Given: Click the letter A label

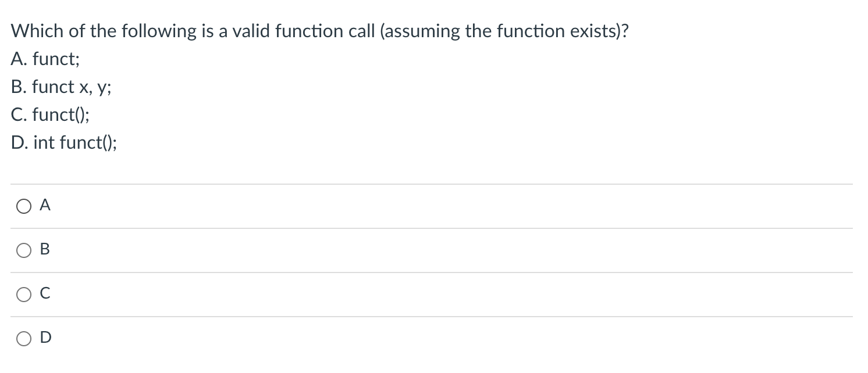Looking at the screenshot, I should (x=45, y=205).
